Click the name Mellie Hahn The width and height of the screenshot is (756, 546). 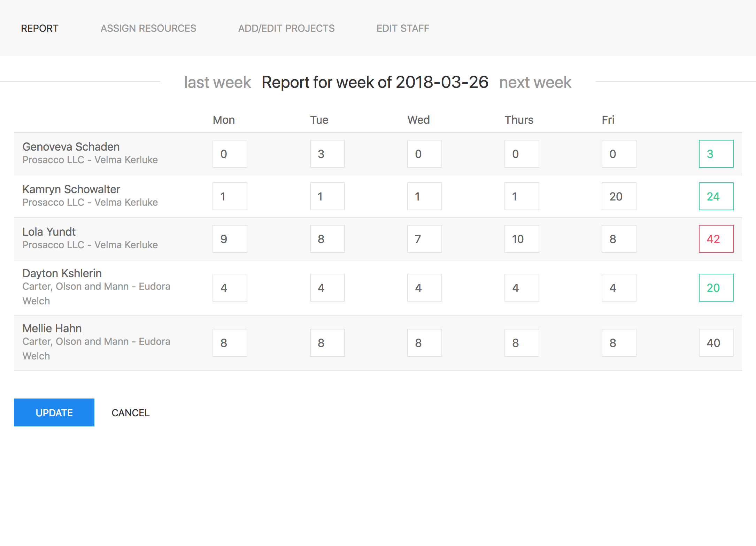coord(52,328)
